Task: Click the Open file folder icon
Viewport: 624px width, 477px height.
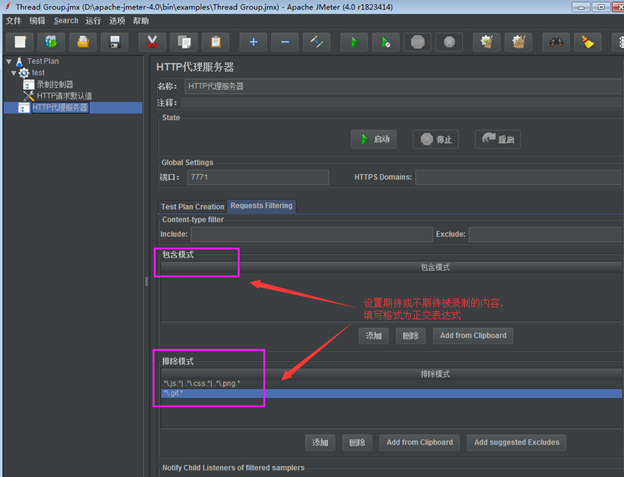Action: coord(83,42)
